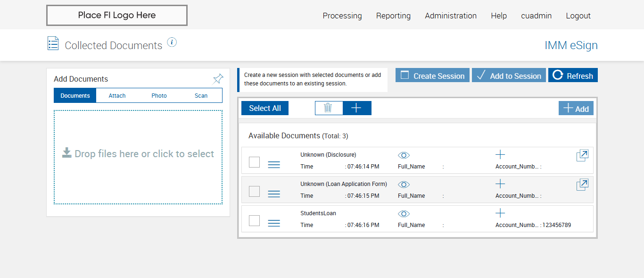Image resolution: width=644 pixels, height=278 pixels.
Task: Open the Reporting menu
Action: pos(393,16)
